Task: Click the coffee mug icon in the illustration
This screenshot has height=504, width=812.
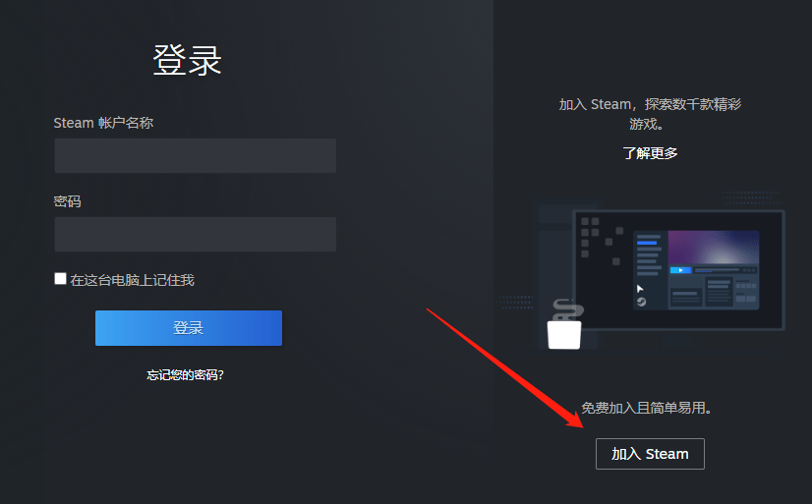Action: coord(564,335)
